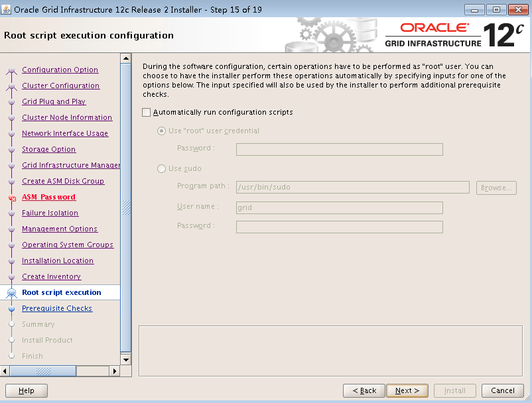
Task: Click the step list scroll down arrow
Action: [x=126, y=360]
